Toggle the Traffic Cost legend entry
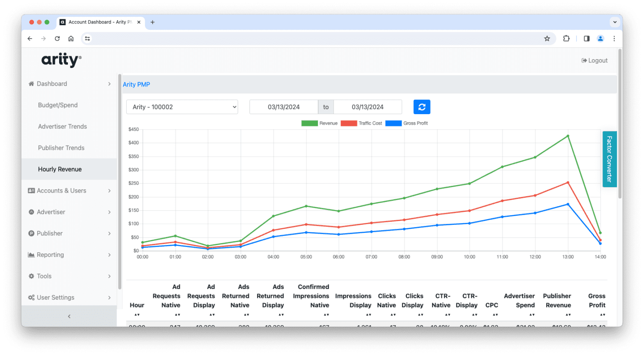 pyautogui.click(x=361, y=123)
